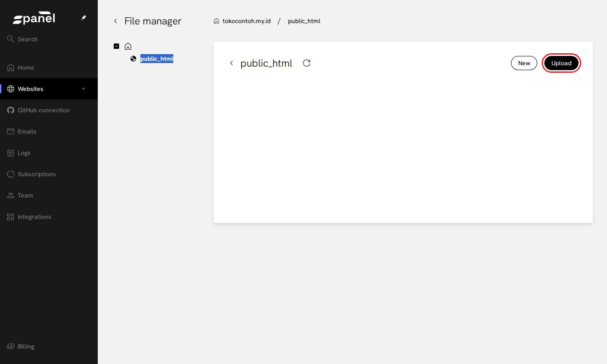The height and width of the screenshot is (364, 607).
Task: Go back from File manager header
Action: click(116, 21)
